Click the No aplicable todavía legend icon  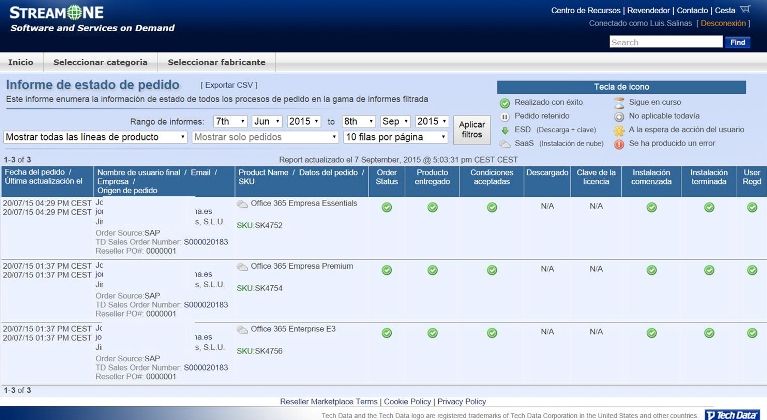pos(619,117)
